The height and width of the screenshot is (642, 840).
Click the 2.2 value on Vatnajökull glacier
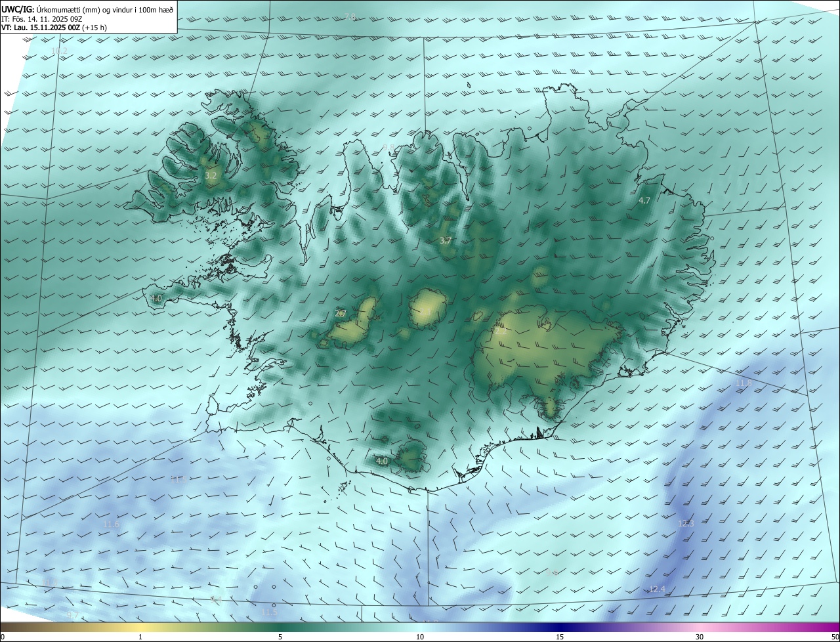pyautogui.click(x=501, y=332)
